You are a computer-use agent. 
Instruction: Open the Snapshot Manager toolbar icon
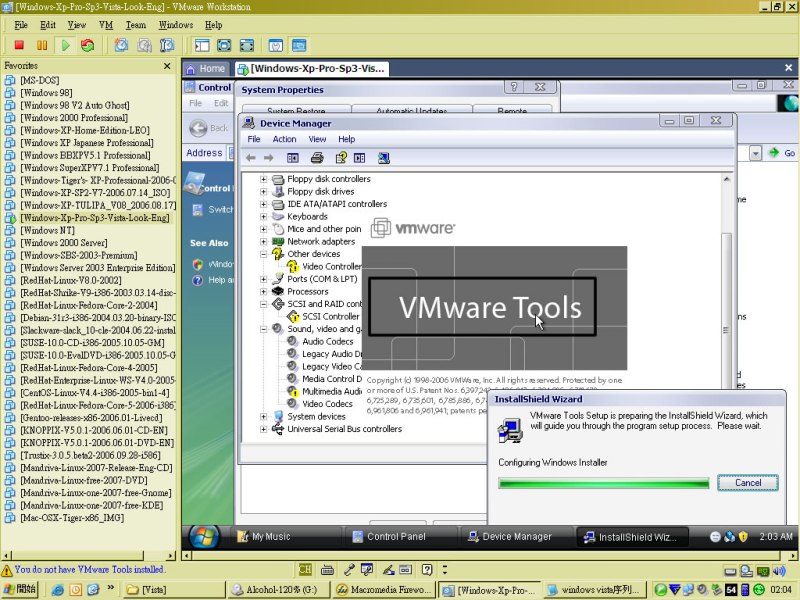click(x=167, y=45)
